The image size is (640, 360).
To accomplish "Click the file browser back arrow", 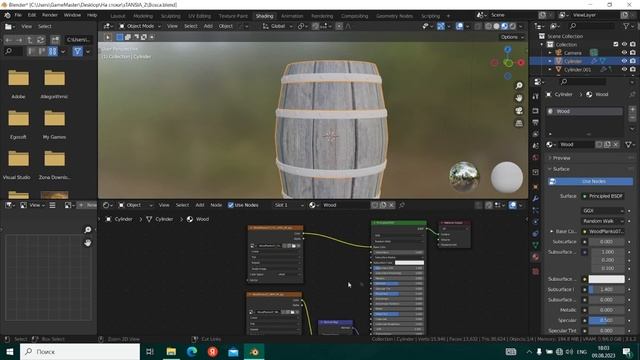I will pyautogui.click(x=9, y=40).
